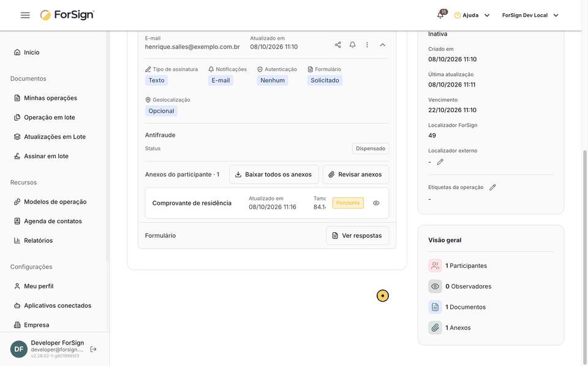This screenshot has height=366, width=588.
Task: Click Baixar todos os anexos button
Action: click(274, 175)
